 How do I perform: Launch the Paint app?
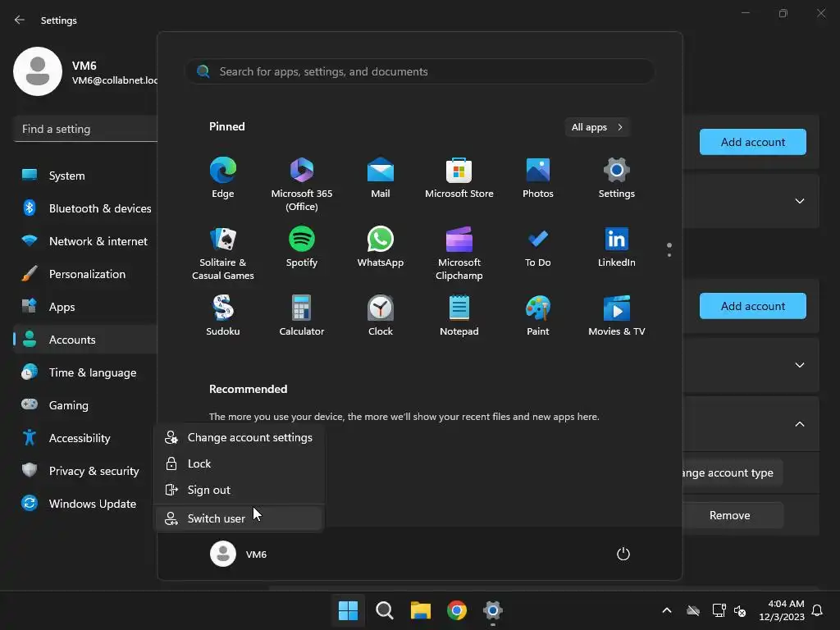(538, 316)
